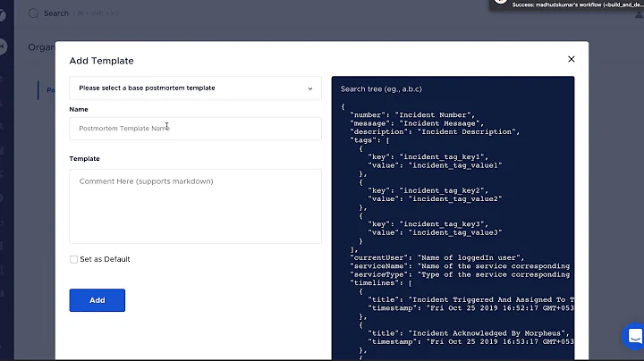This screenshot has width=644, height=361.
Task: Click the top bar Search text
Action: point(56,13)
